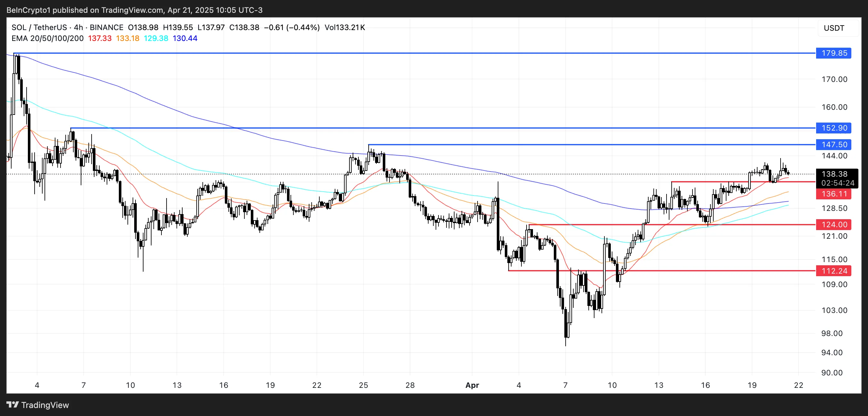Click the 136.11 red support label
868x416 pixels.
pyautogui.click(x=833, y=194)
